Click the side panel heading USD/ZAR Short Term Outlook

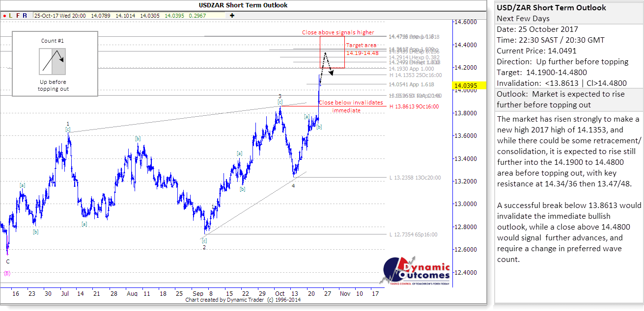[551, 8]
